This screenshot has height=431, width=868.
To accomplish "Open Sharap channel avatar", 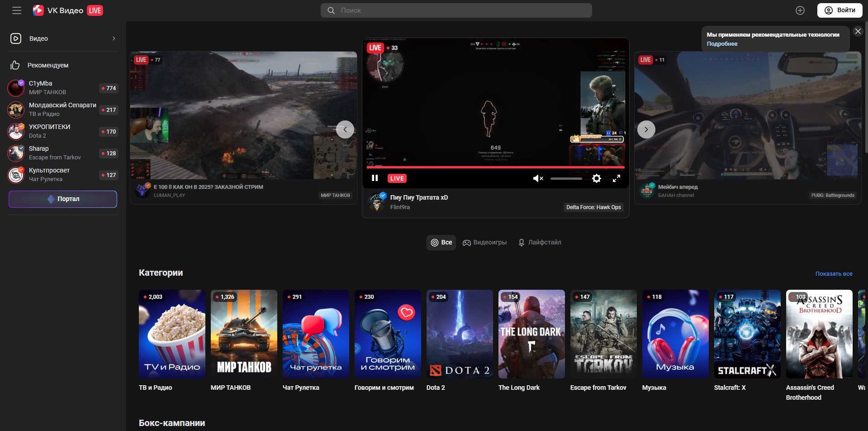I will coord(16,153).
